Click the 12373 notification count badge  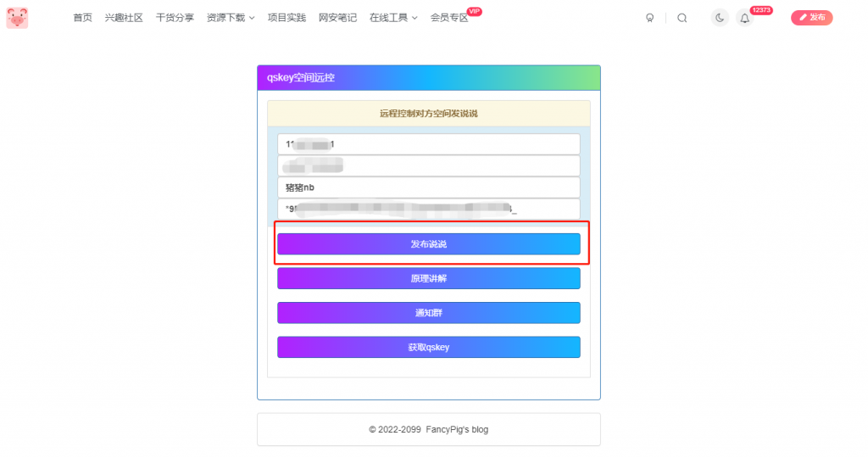pyautogui.click(x=760, y=10)
